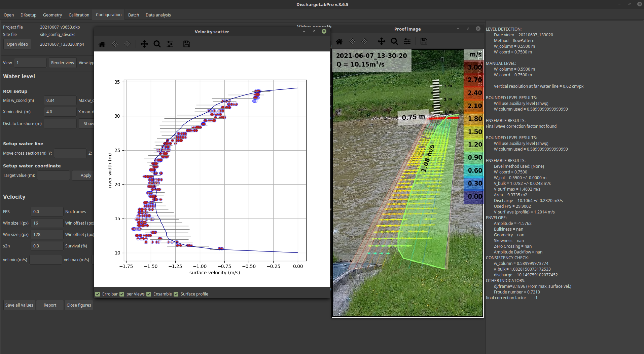This screenshot has height=354, width=644.
Task: Select the pan tool in Velocity scatter toolbar
Action: coord(144,44)
